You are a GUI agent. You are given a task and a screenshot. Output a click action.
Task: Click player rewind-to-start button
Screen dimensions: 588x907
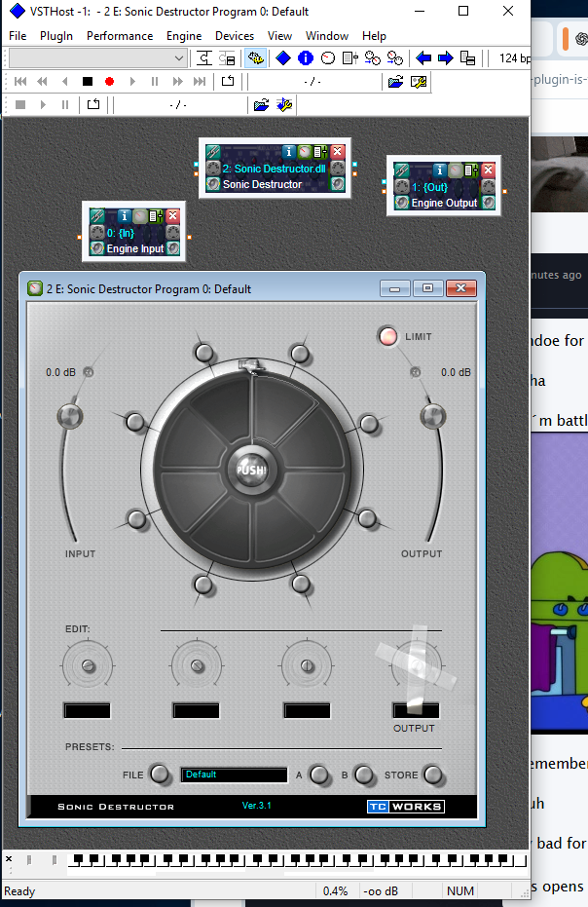[20, 82]
